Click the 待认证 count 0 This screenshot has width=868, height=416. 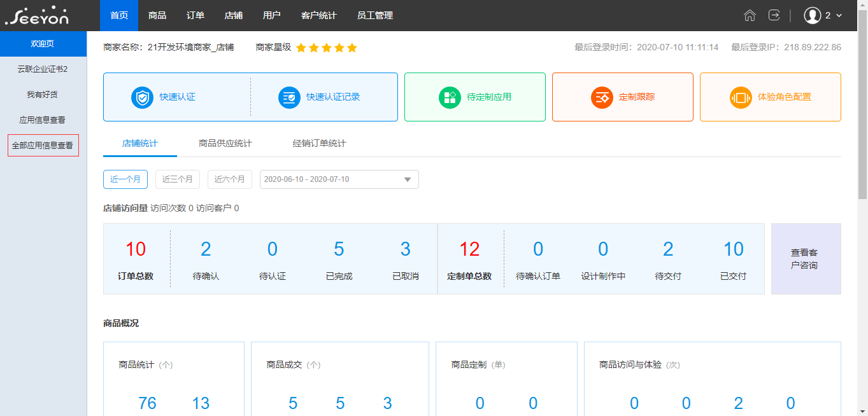coord(273,249)
